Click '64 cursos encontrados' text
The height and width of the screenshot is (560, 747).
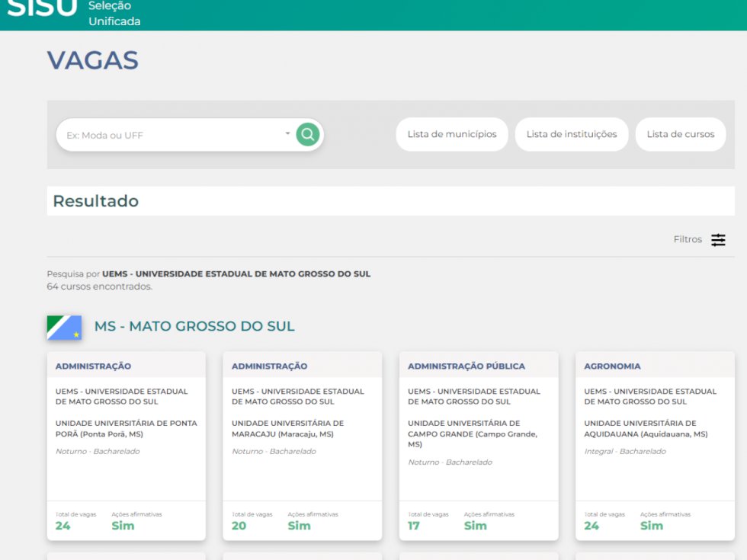pyautogui.click(x=100, y=286)
